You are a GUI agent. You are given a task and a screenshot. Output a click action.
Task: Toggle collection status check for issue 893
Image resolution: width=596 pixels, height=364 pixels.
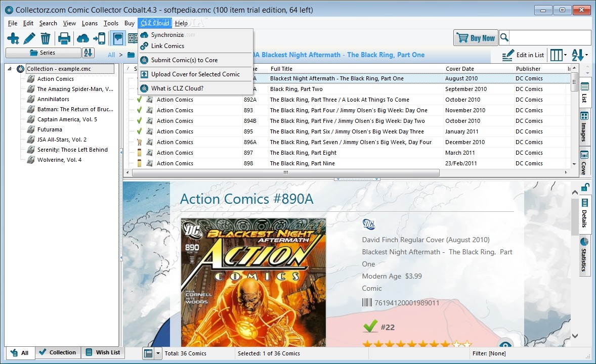pos(140,110)
